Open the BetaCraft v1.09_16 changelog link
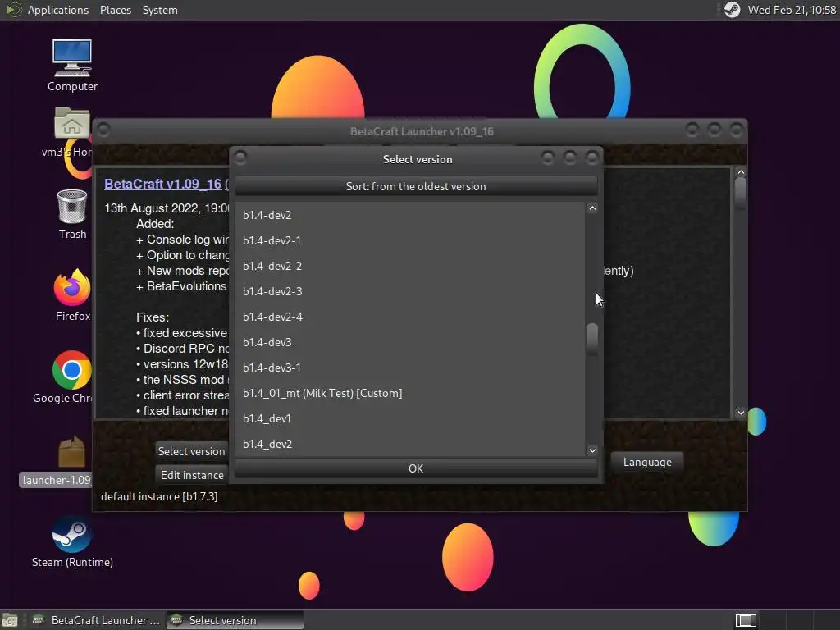Viewport: 840px width, 630px height. coord(163,185)
